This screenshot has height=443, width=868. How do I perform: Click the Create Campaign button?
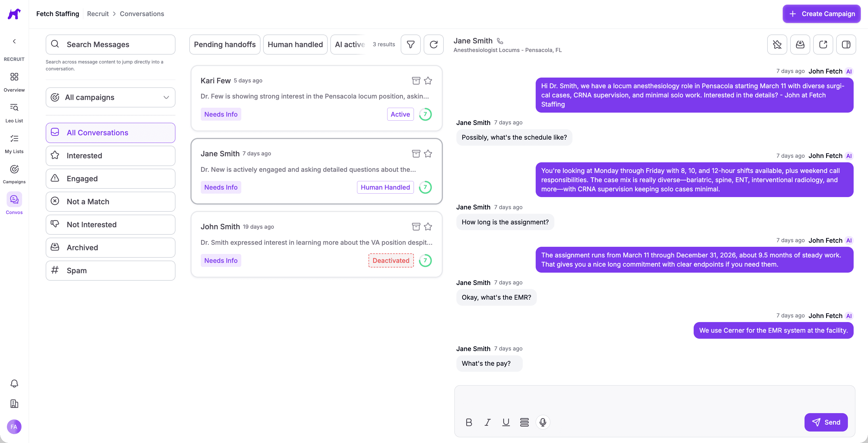point(821,14)
